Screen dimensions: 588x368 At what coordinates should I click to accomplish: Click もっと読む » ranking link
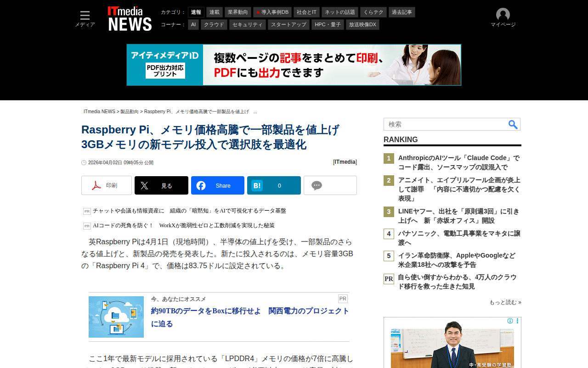coord(505,302)
